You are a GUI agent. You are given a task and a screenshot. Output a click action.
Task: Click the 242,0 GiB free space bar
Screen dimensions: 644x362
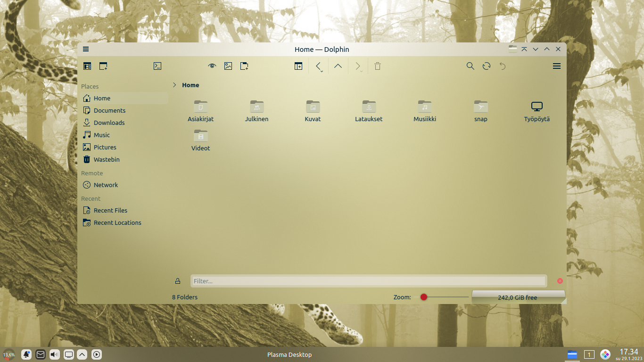pyautogui.click(x=518, y=297)
